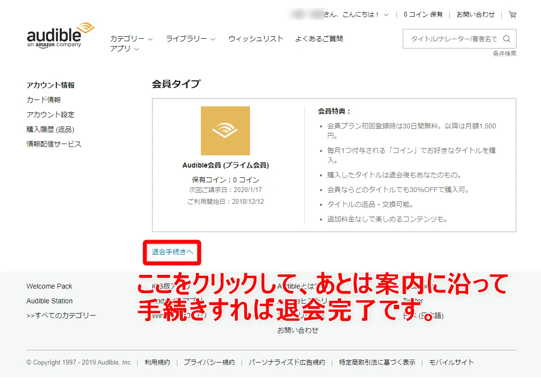Click benefit about 30%OFF purchases
Viewport: 541px width, 392px height.
pos(398,190)
